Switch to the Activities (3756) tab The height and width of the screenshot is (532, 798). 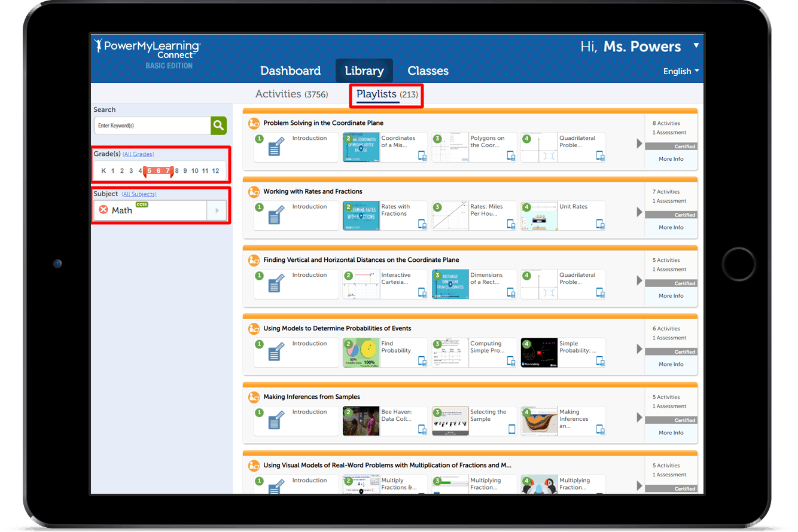(292, 94)
